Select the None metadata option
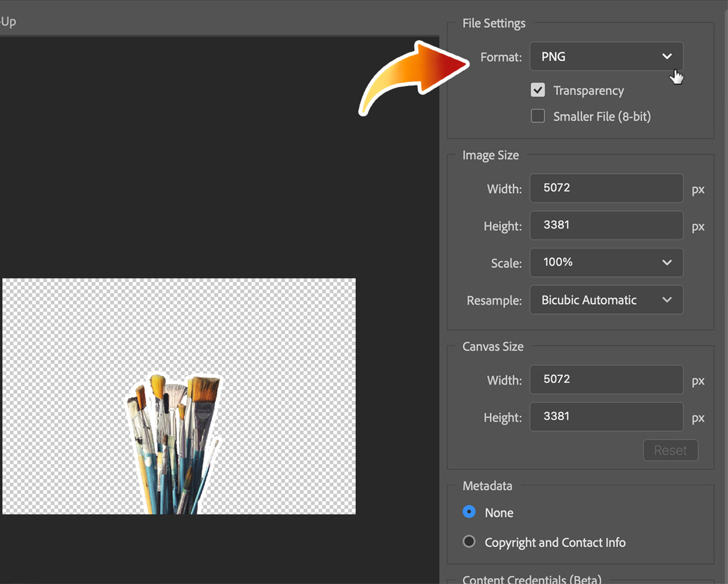The height and width of the screenshot is (584, 728). [x=469, y=512]
